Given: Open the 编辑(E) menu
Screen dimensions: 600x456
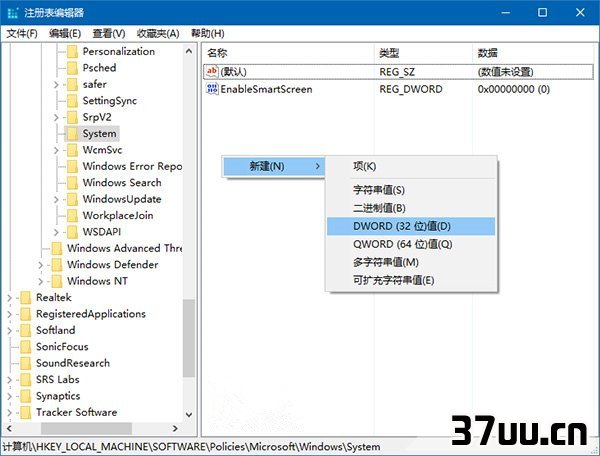Looking at the screenshot, I should (65, 34).
